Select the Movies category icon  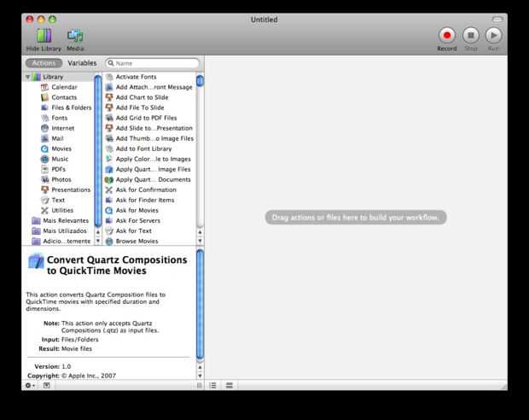pyautogui.click(x=44, y=149)
